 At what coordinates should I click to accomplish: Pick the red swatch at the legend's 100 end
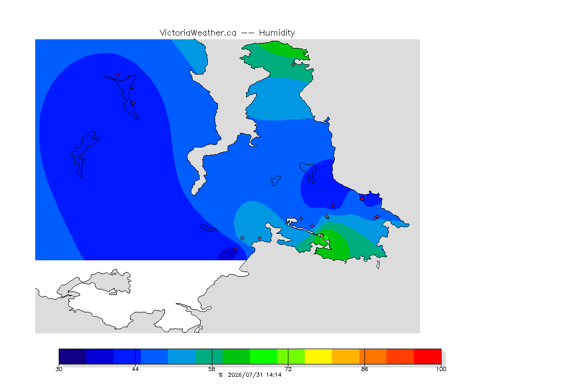pyautogui.click(x=428, y=356)
